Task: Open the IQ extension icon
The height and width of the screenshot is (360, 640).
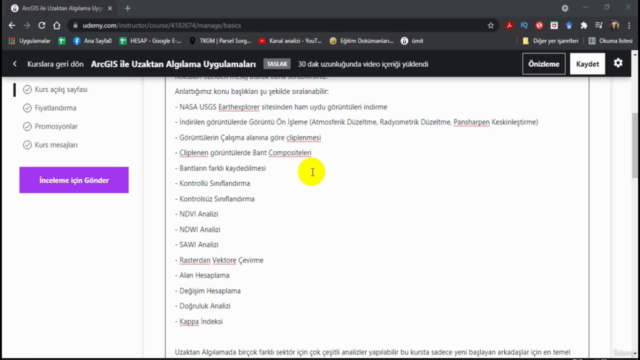Action: coord(524,25)
